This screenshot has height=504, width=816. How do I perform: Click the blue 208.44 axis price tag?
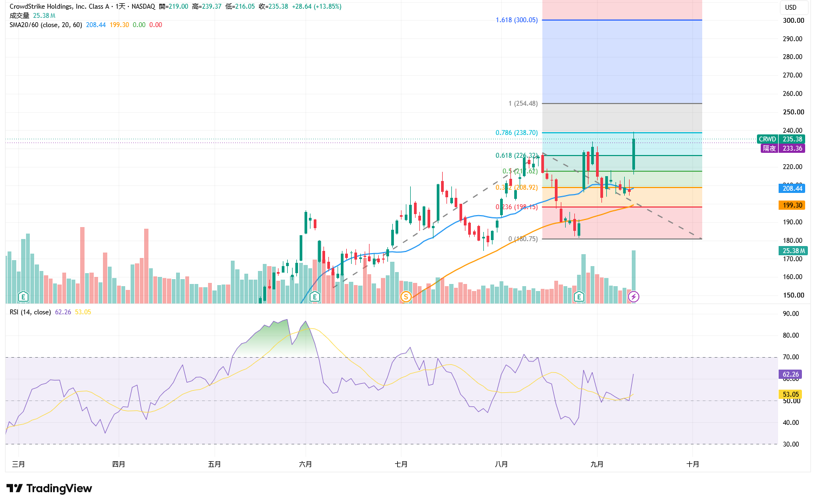coord(792,189)
